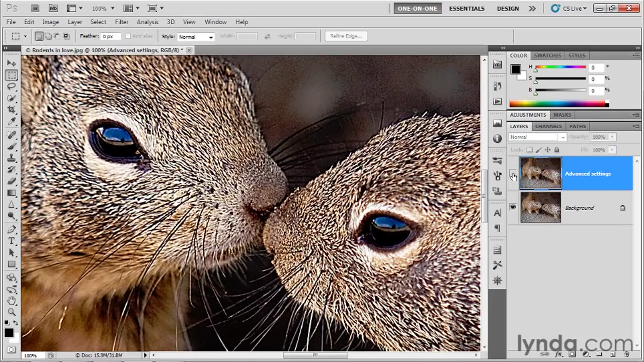Expand the marquee Style dropdown
The height and width of the screenshot is (362, 644).
(x=196, y=37)
